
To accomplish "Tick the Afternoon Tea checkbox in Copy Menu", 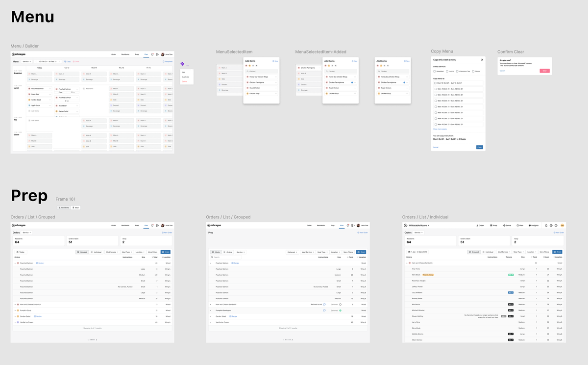I will point(457,71).
